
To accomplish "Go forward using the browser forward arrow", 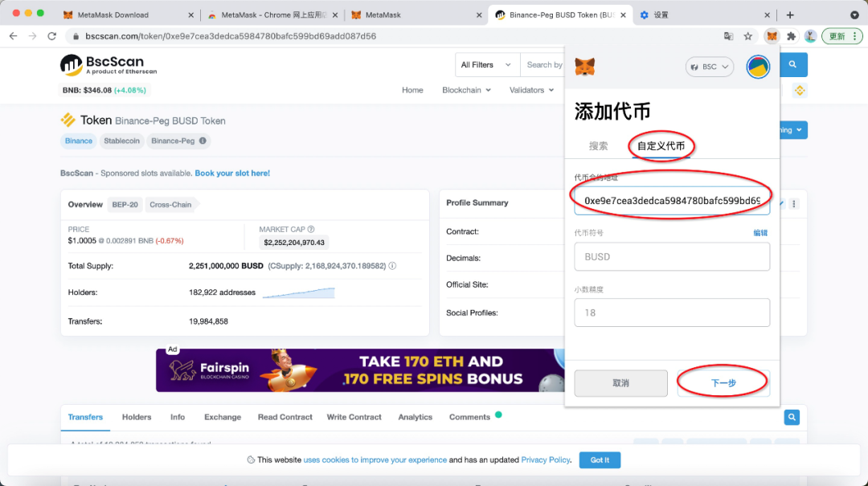I will [33, 36].
